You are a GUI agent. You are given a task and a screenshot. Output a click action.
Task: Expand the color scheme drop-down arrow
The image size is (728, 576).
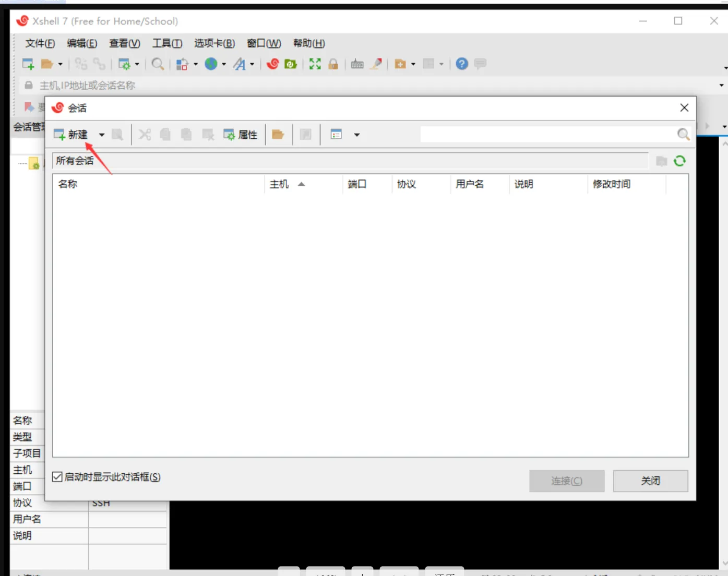(x=196, y=64)
